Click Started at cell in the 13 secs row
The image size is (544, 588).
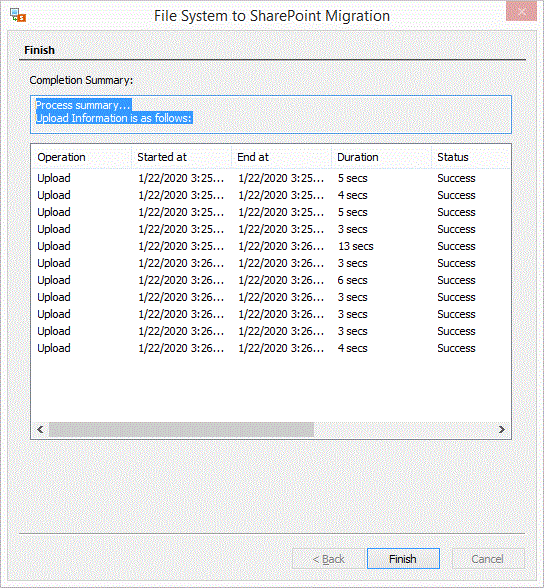pos(181,246)
